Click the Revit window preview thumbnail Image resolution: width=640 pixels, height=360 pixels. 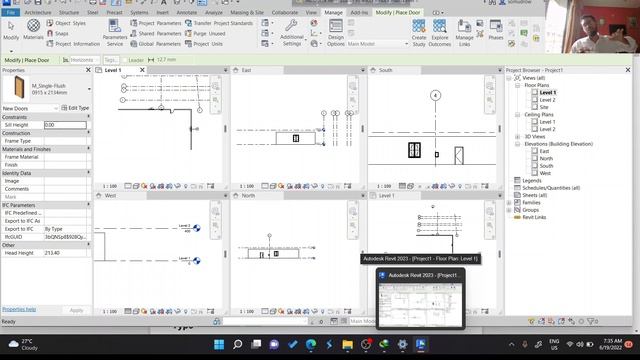[420, 305]
